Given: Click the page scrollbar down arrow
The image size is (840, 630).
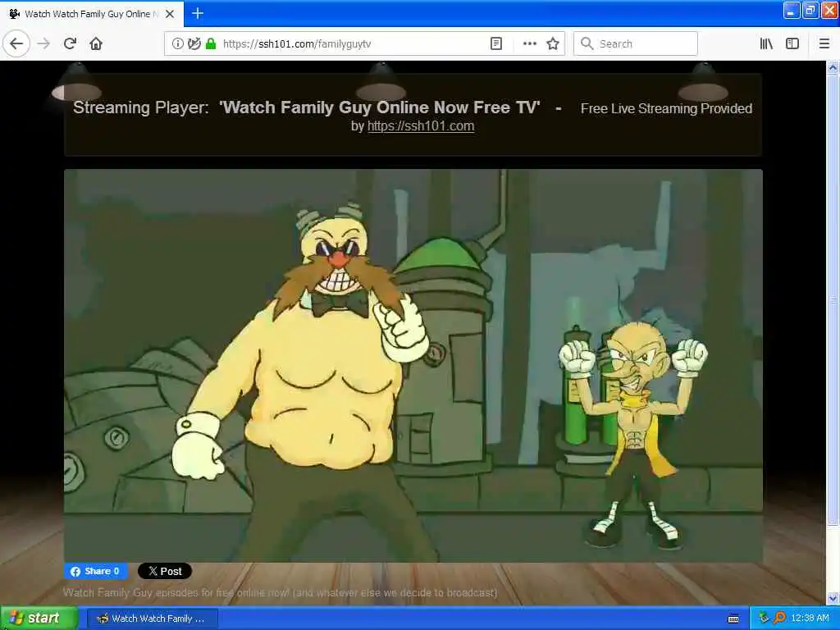Looking at the screenshot, I should [x=833, y=598].
